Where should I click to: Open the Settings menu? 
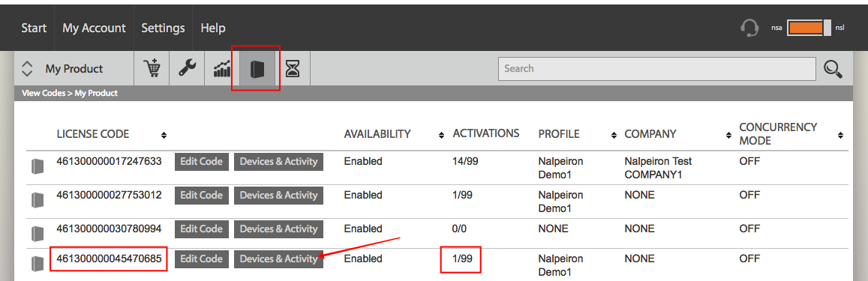point(163,28)
